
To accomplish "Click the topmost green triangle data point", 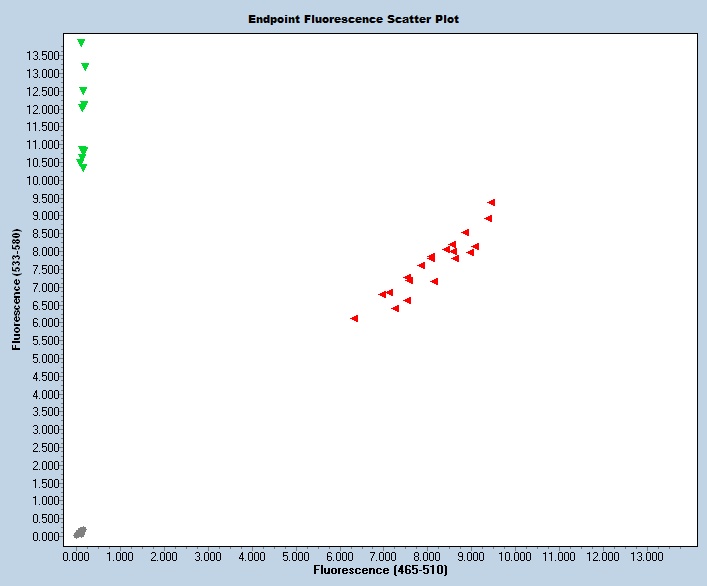I will click(81, 43).
